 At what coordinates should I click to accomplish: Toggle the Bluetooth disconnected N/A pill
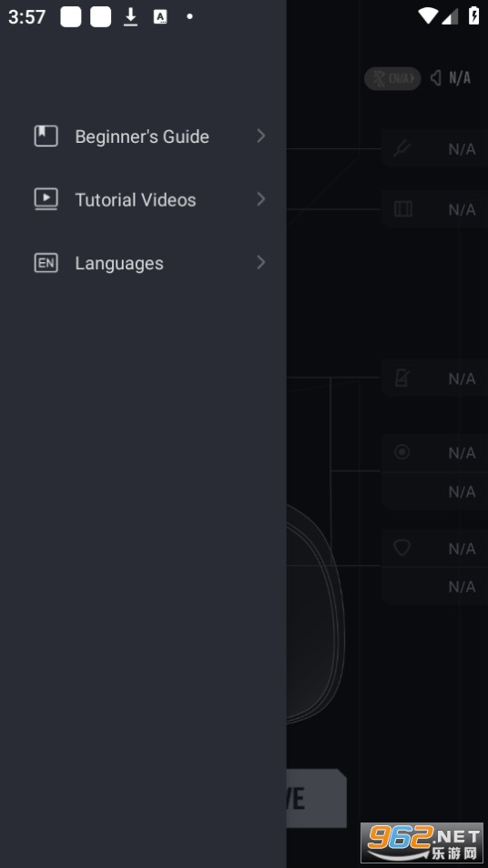[x=392, y=78]
